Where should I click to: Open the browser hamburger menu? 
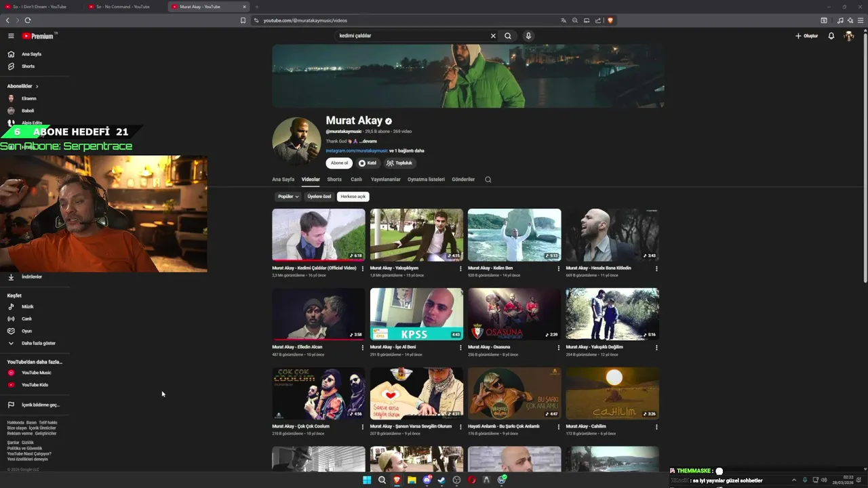pyautogui.click(x=861, y=20)
